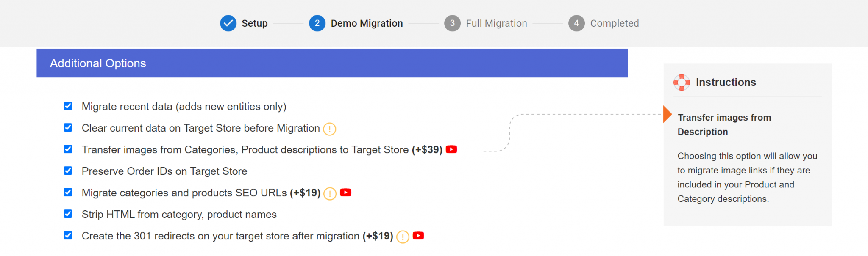Open info icon beside SEO URLs option

(x=330, y=193)
